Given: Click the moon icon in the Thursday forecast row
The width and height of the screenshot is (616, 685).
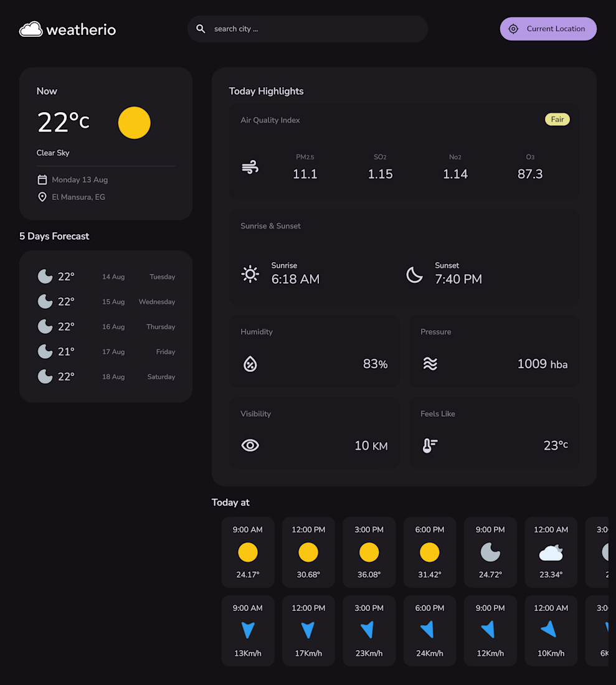Looking at the screenshot, I should (x=45, y=326).
